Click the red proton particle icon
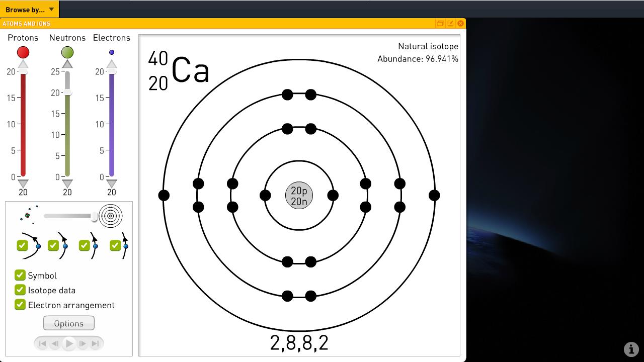This screenshot has height=362, width=644. [x=23, y=52]
